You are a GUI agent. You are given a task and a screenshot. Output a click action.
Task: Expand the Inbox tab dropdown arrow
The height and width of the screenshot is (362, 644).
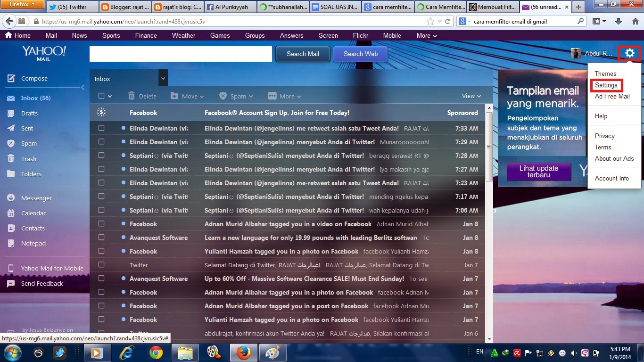pyautogui.click(x=163, y=79)
